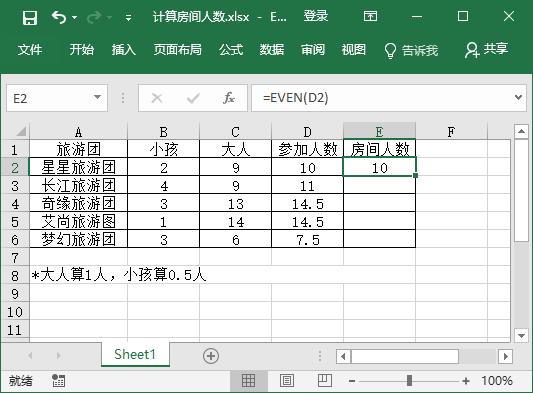
Task: Click the 共享 share button
Action: coord(486,50)
